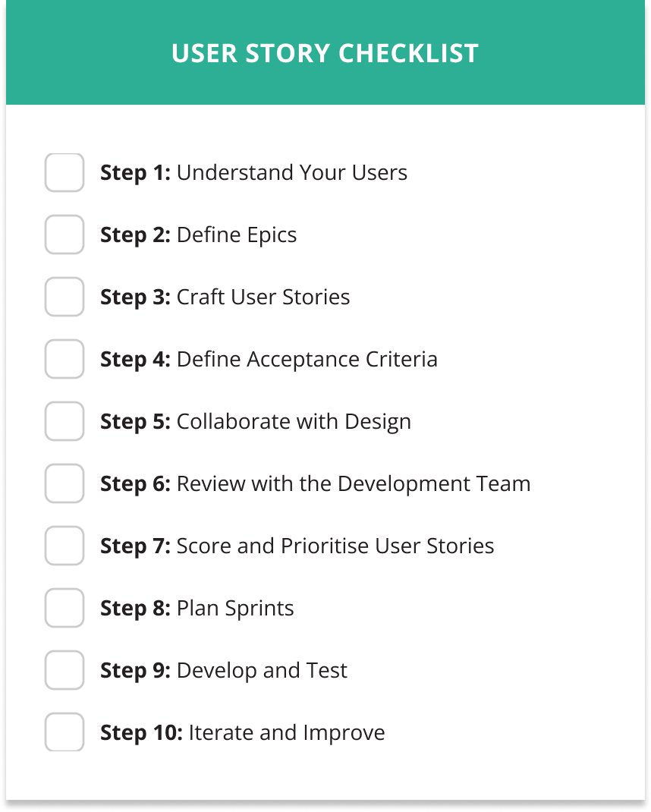The height and width of the screenshot is (812, 651).
Task: Click the 'Plan Sprints' step label
Action: click(x=235, y=609)
